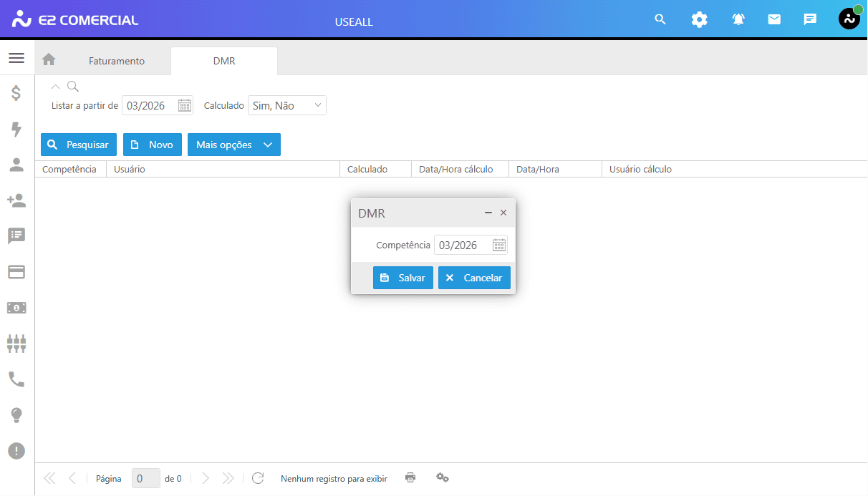Image resolution: width=868 pixels, height=496 pixels.
Task: Open the phone icon in the sidebar
Action: click(x=16, y=379)
